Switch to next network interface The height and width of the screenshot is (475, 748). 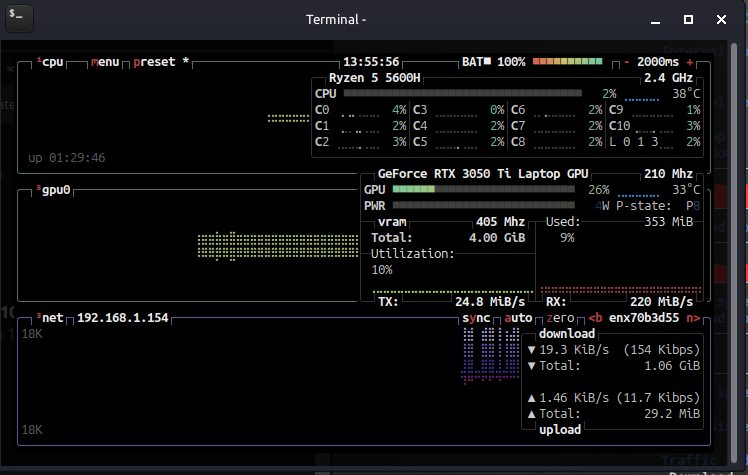point(692,318)
